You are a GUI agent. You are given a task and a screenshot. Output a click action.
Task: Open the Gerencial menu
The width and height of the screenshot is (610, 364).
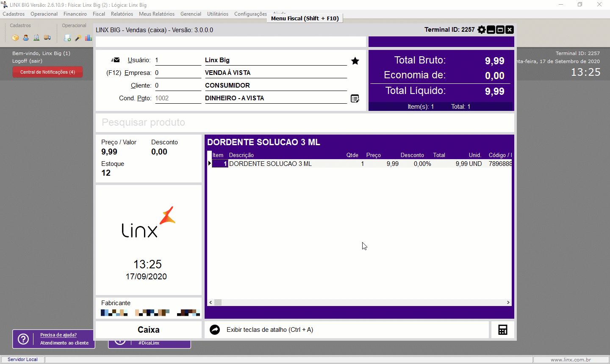191,14
